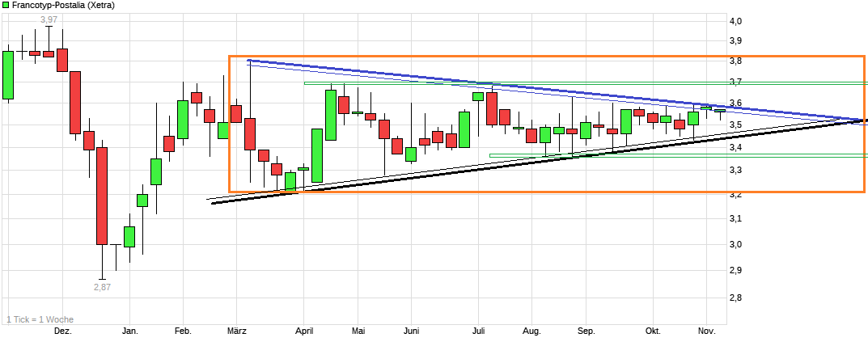Select the "3,4" price axis label

(735, 147)
